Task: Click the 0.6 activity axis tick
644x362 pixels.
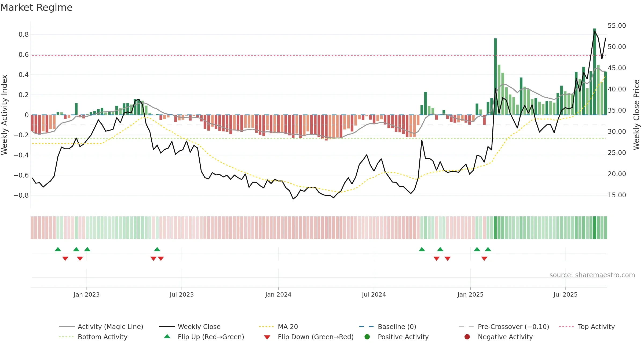Action: (x=24, y=54)
